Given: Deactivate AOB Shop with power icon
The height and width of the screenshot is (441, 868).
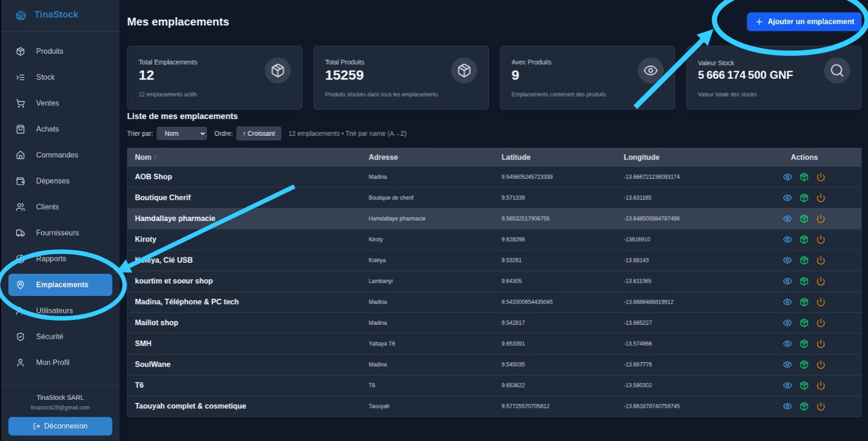Looking at the screenshot, I should point(821,177).
